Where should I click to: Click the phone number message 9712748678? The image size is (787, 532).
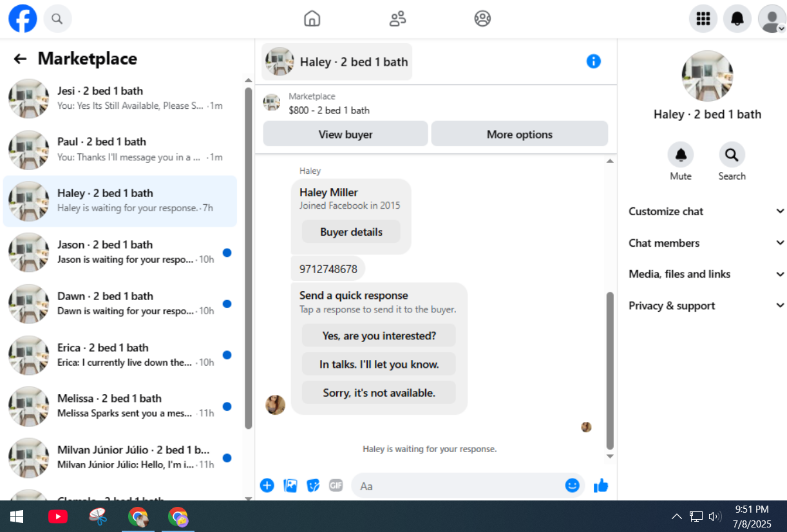coord(328,269)
